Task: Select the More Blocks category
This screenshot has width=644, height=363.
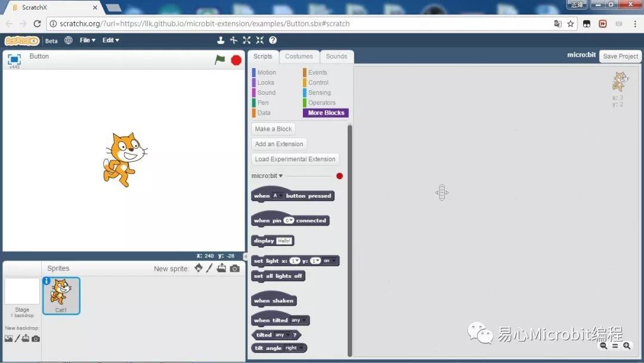Action: click(326, 113)
